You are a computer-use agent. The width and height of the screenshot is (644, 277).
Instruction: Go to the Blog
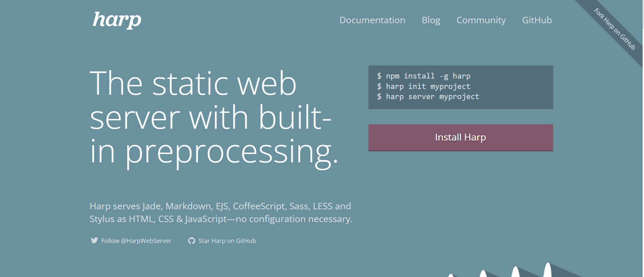point(431,20)
